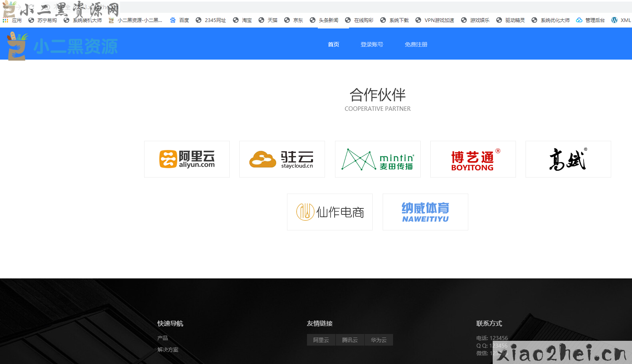Open the 京东 bookmark
This screenshot has height=364, width=632.
(294, 20)
